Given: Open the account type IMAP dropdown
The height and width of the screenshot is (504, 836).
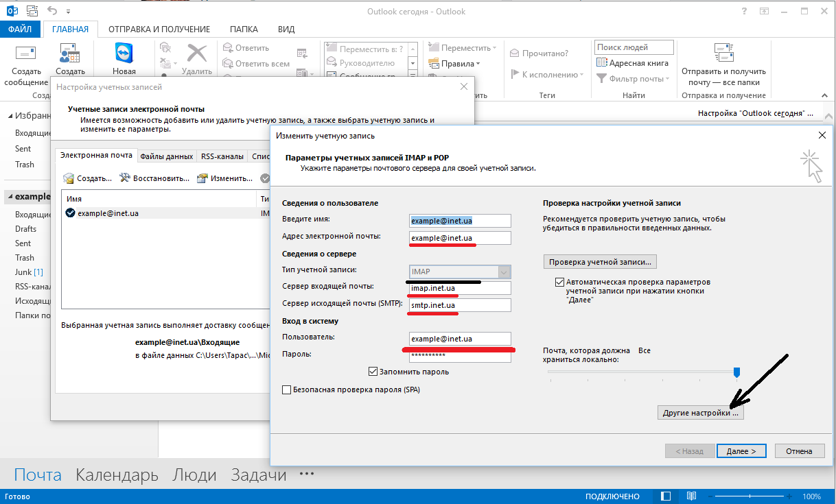Looking at the screenshot, I should pyautogui.click(x=504, y=272).
